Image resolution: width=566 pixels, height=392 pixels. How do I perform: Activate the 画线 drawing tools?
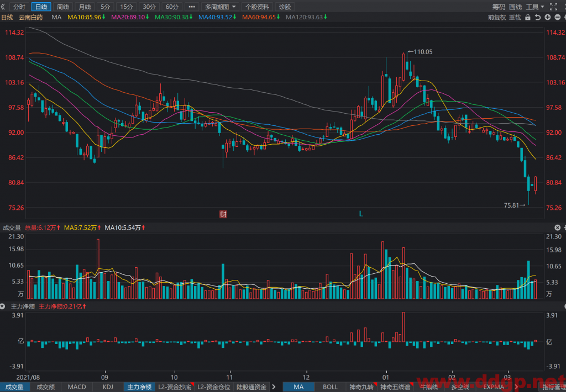point(516,7)
